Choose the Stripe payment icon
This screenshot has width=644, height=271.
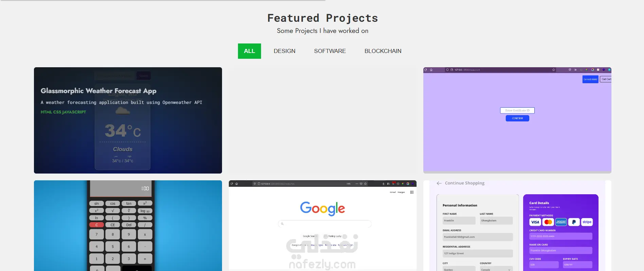587,222
